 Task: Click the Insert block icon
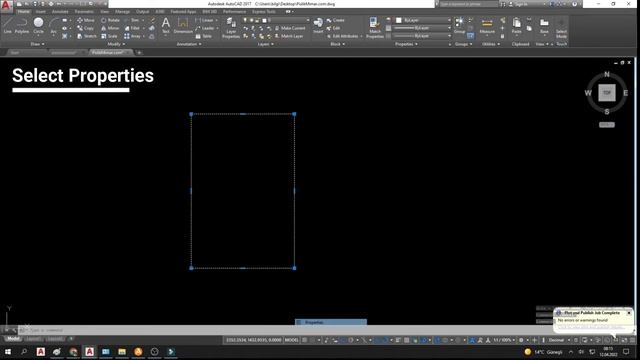coord(318,25)
